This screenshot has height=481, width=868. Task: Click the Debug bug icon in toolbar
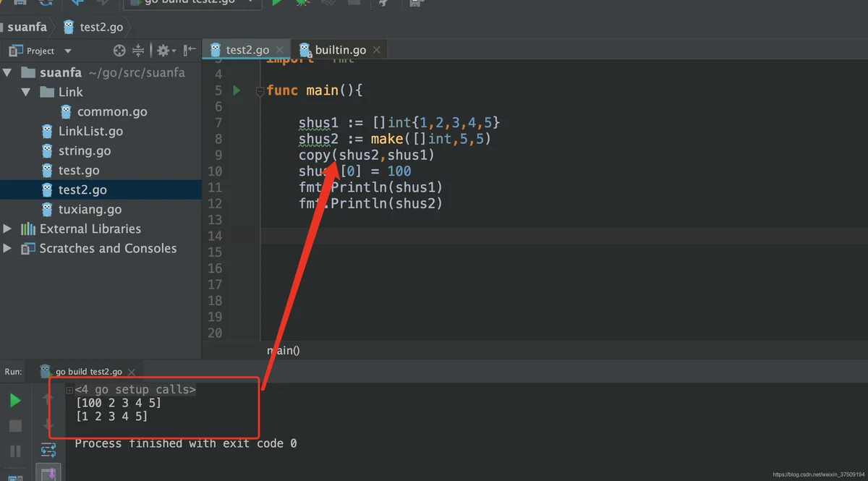tap(302, 3)
